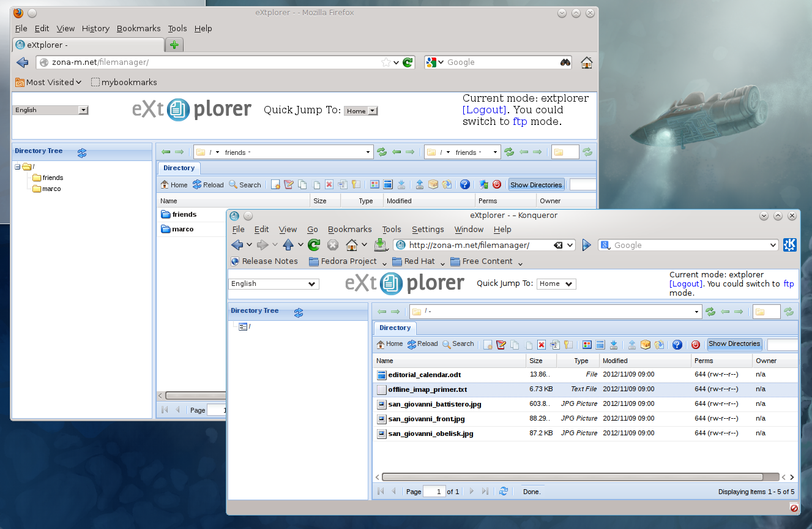Image resolution: width=812 pixels, height=529 pixels.
Task: Open the English language dropdown in Konqueror
Action: tap(274, 284)
